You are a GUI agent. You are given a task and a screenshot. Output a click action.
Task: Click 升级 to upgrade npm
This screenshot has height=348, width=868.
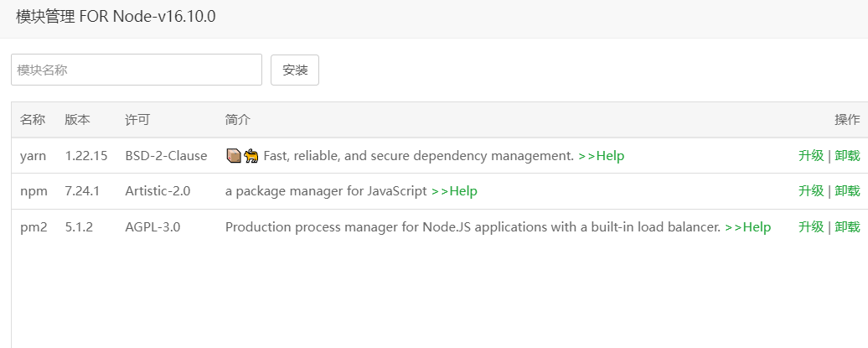(x=811, y=191)
